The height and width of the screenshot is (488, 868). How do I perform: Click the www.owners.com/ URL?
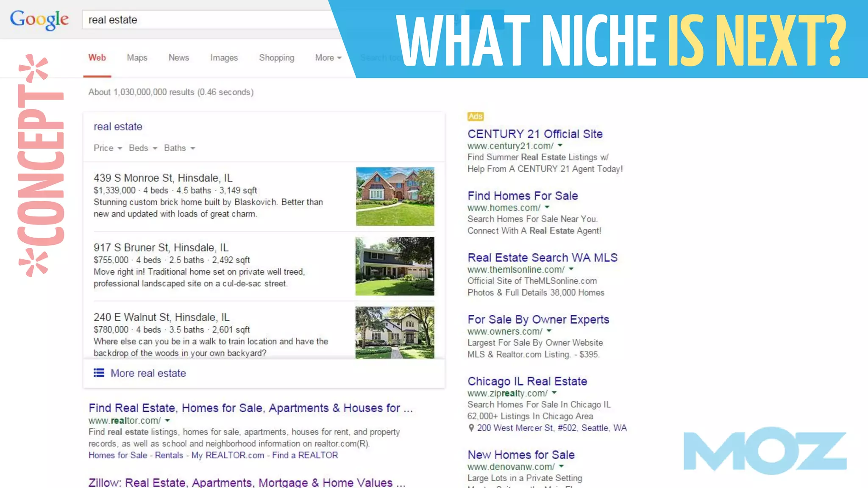click(x=505, y=331)
